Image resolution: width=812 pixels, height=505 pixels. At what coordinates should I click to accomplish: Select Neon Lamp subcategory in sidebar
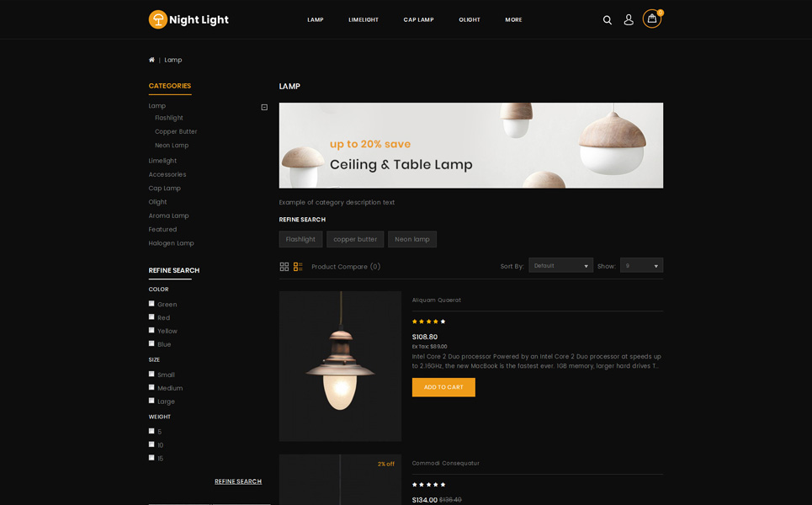[x=172, y=146]
